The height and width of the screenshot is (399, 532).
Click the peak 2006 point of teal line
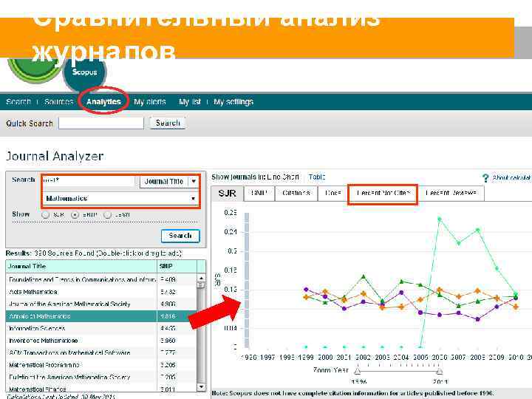coord(440,219)
